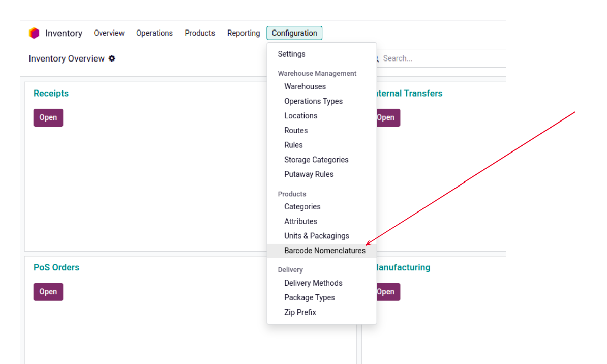Click Open button under Receipts
607x364 pixels.
click(48, 117)
